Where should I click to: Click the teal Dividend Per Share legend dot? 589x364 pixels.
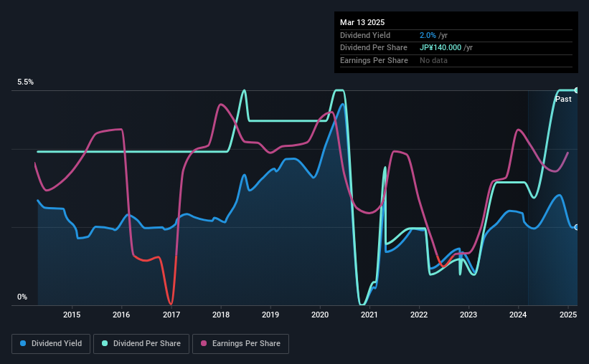(105, 343)
